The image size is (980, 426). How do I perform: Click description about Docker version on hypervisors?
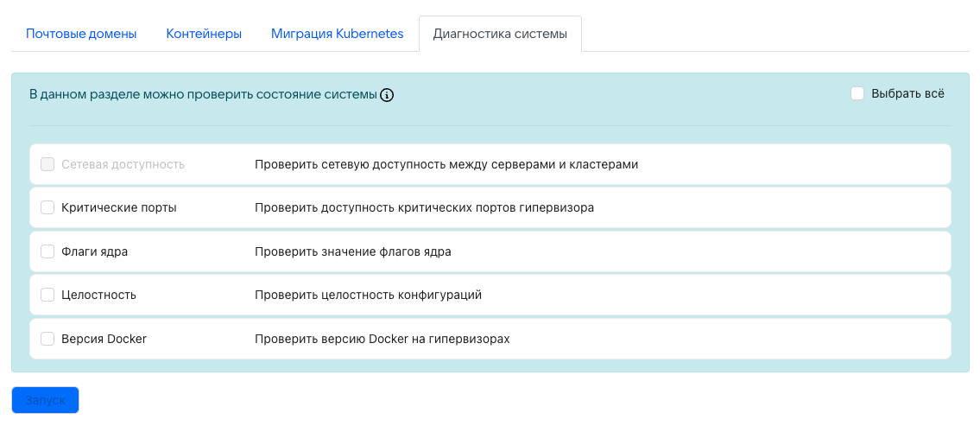click(382, 339)
